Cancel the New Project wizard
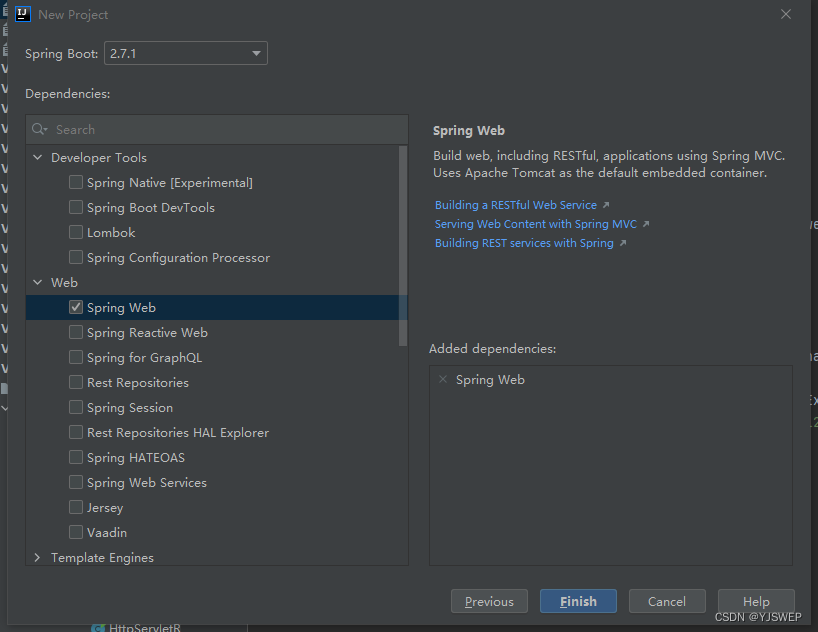Screen dimensions: 818x632 [667, 601]
